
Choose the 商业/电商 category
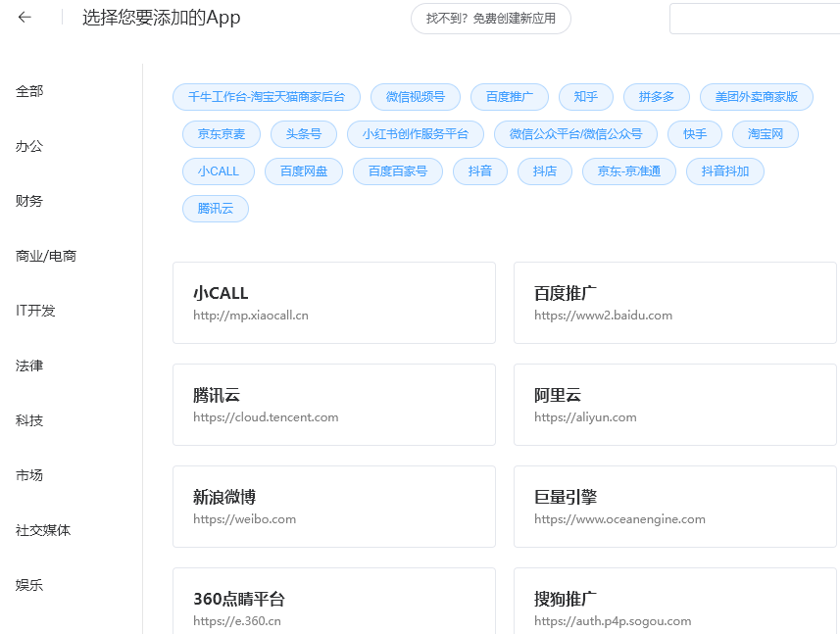point(46,256)
